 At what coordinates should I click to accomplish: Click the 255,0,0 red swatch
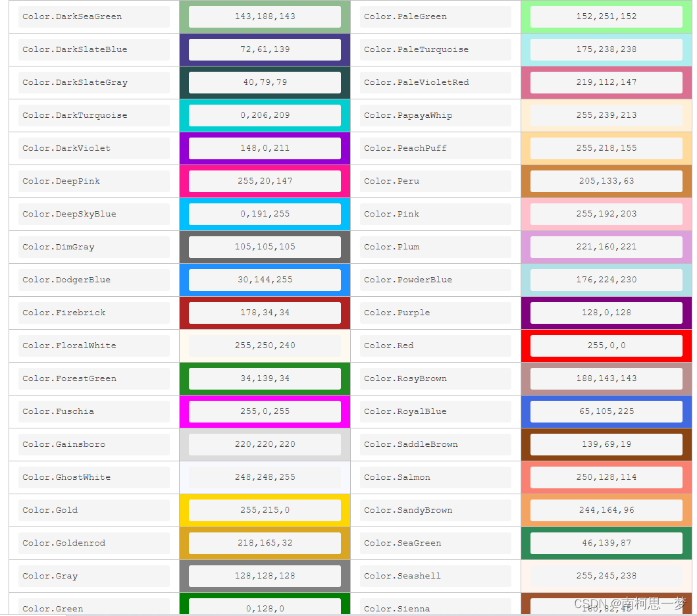point(606,346)
